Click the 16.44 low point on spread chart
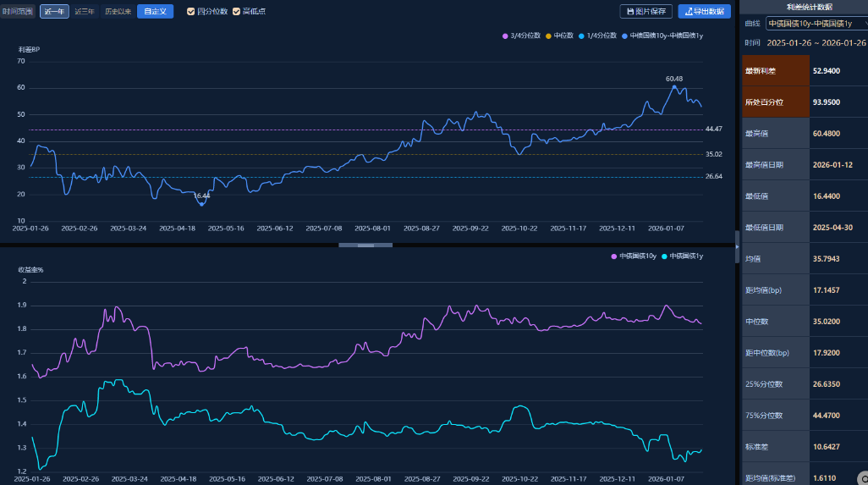Image resolution: width=868 pixels, height=485 pixels. click(x=201, y=204)
